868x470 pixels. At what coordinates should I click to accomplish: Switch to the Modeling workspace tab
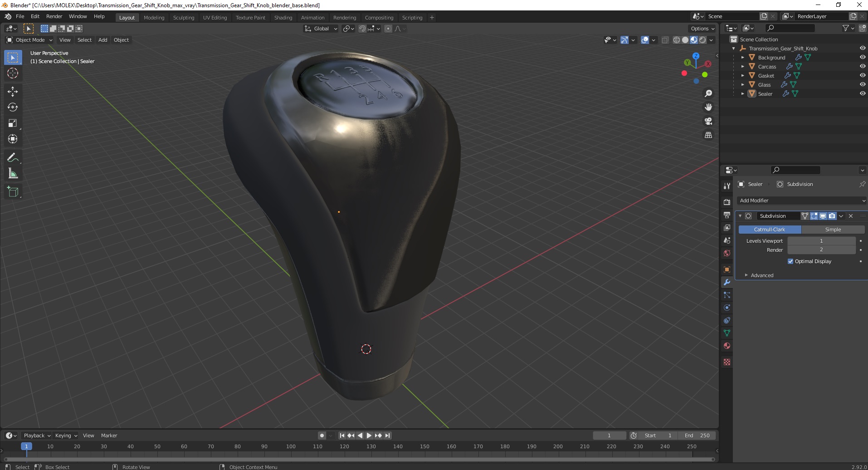click(154, 18)
